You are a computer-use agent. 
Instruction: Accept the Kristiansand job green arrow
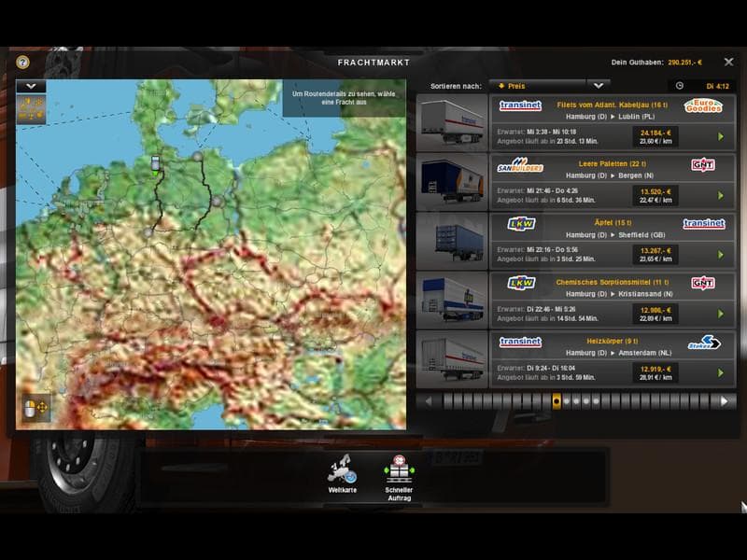click(721, 314)
